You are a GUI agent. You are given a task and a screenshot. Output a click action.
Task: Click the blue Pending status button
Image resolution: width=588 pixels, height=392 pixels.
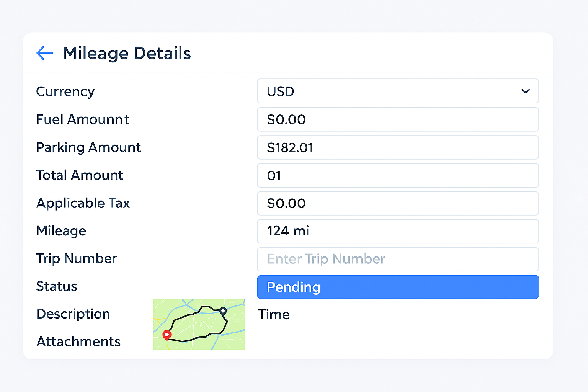pos(398,287)
